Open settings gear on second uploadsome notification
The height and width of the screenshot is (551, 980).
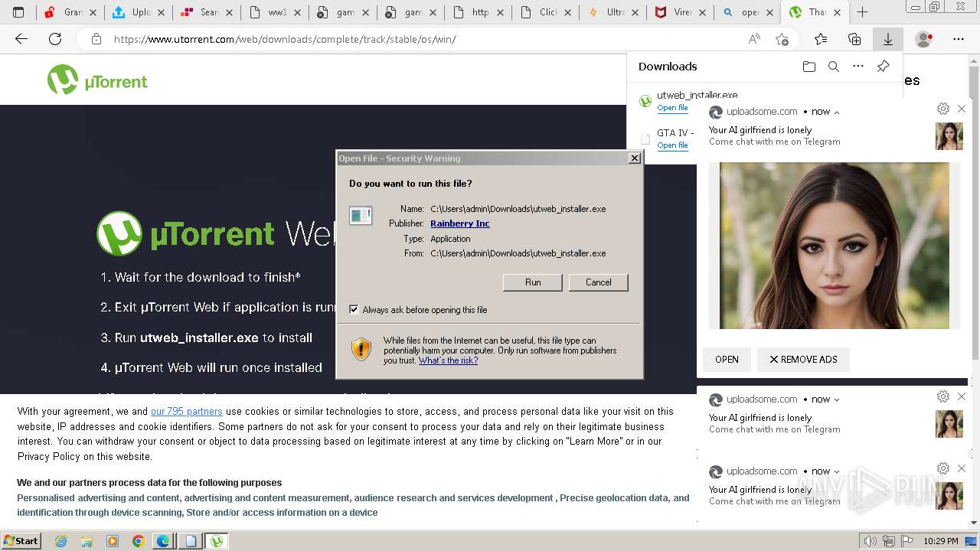click(x=943, y=396)
